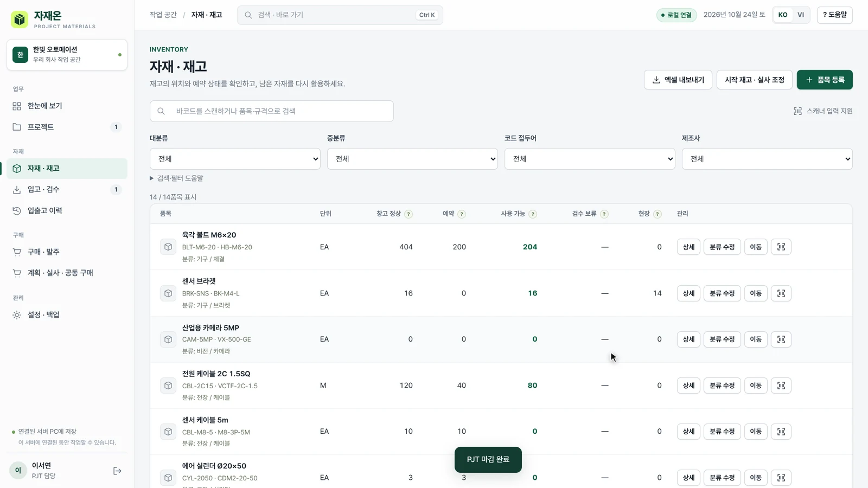868x488 pixels.
Task: Open 설정 · 백업 in sidebar
Action: tap(67, 314)
